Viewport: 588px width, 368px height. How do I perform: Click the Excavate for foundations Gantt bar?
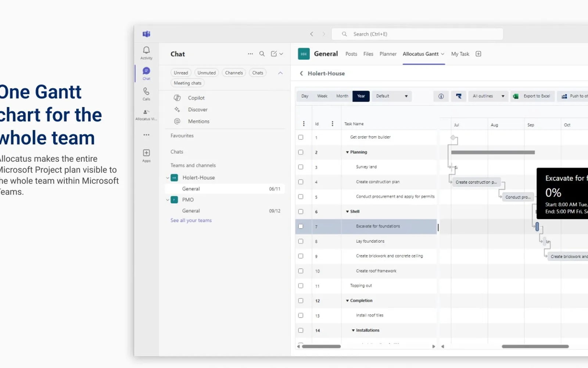(x=537, y=227)
